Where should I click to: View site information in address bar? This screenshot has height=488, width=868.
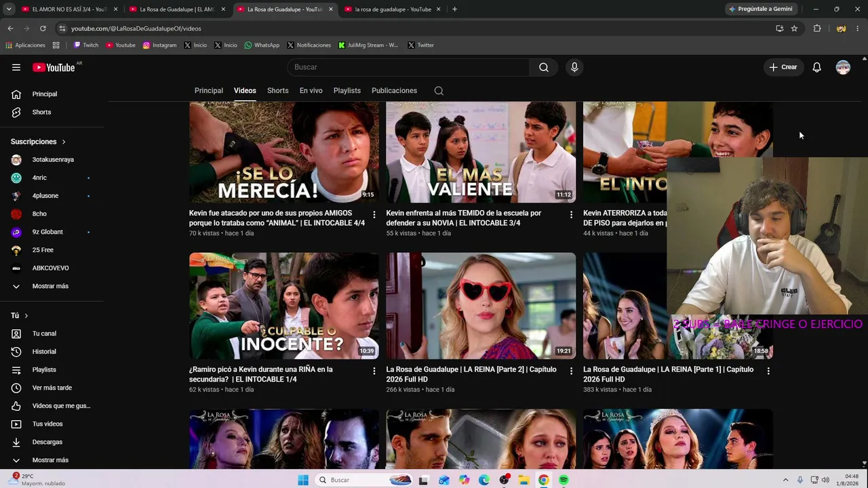62,28
